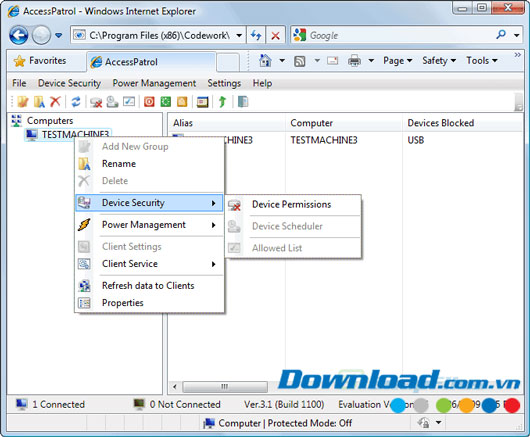Click the horizontal scrollbar thumb
The width and height of the screenshot is (530, 437).
point(225,387)
